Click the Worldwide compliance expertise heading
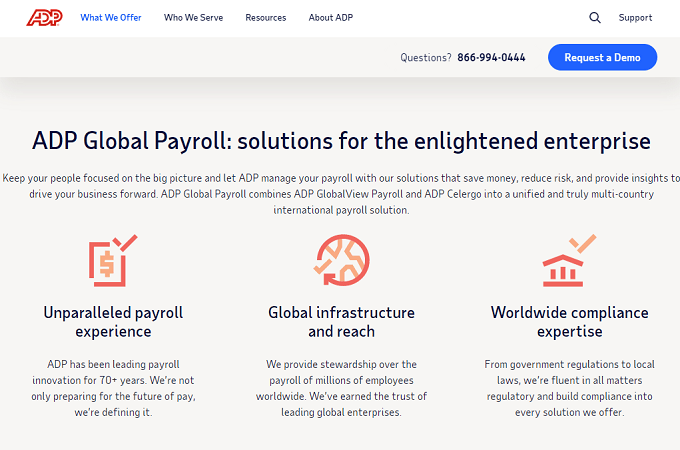The height and width of the screenshot is (450, 680). pyautogui.click(x=569, y=322)
